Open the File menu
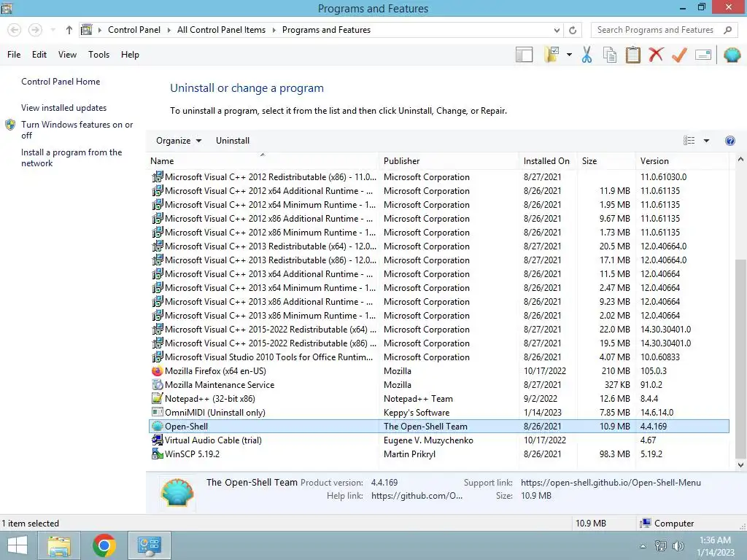The height and width of the screenshot is (560, 747). pos(14,55)
